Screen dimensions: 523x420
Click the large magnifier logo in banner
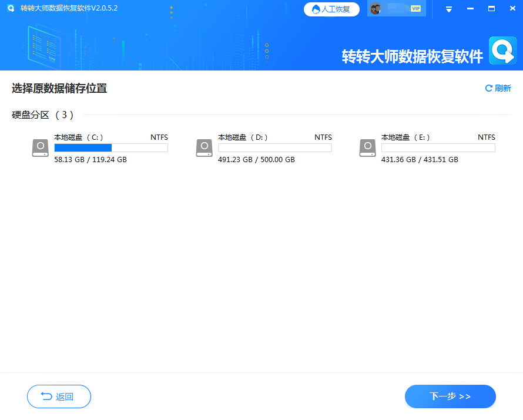[502, 51]
